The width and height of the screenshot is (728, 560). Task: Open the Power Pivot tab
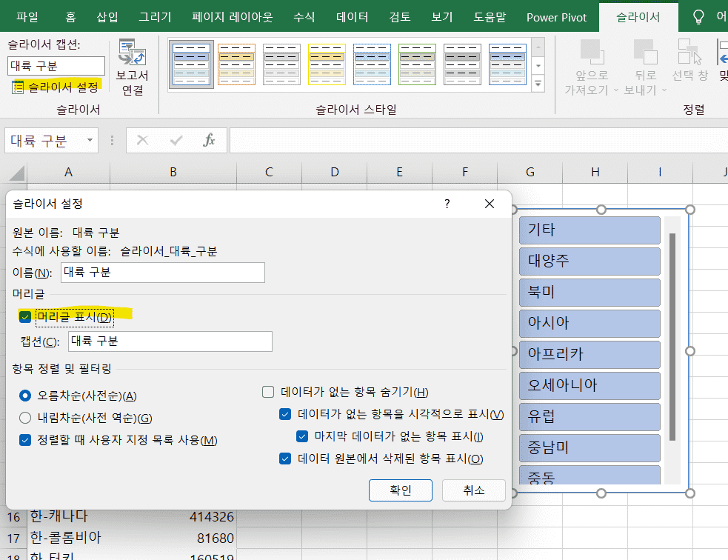pos(556,17)
